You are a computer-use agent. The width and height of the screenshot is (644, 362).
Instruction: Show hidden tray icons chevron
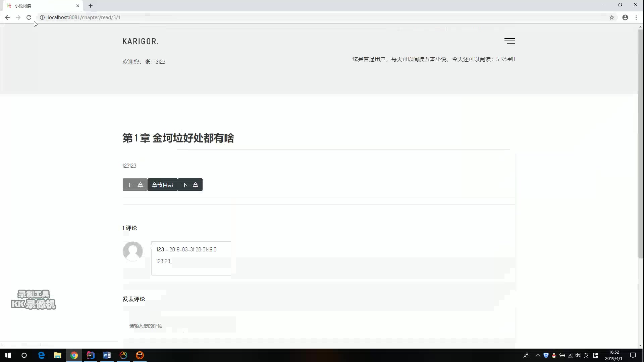[538, 355]
